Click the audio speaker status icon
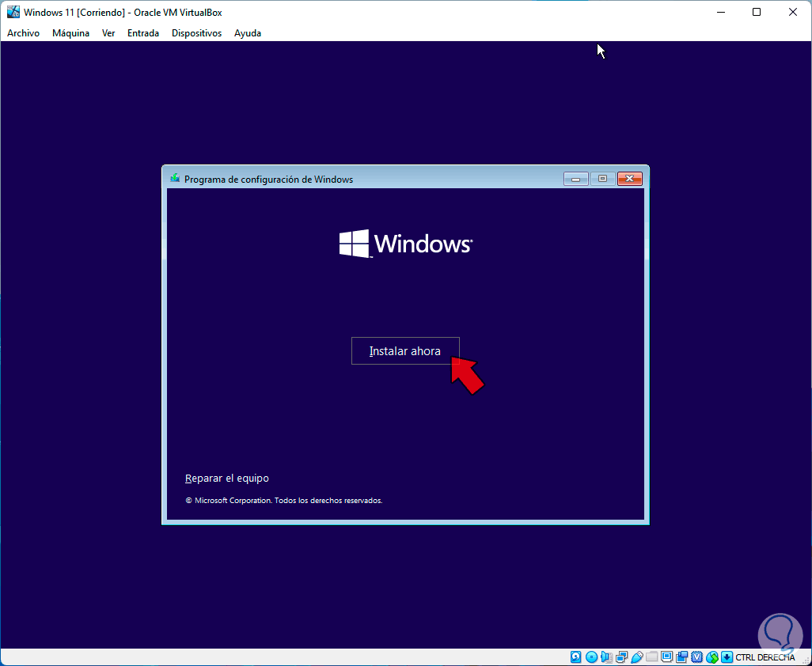 tap(606, 657)
